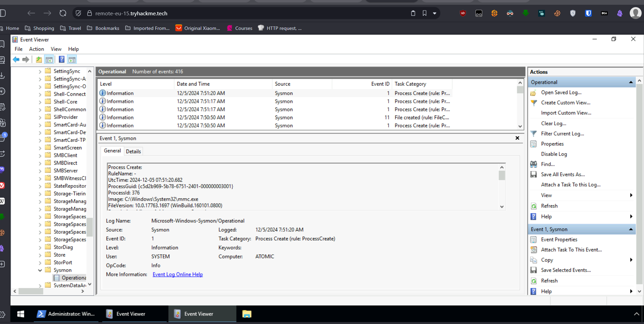Click the Up one level folder icon
This screenshot has width=644, height=324.
point(39,59)
